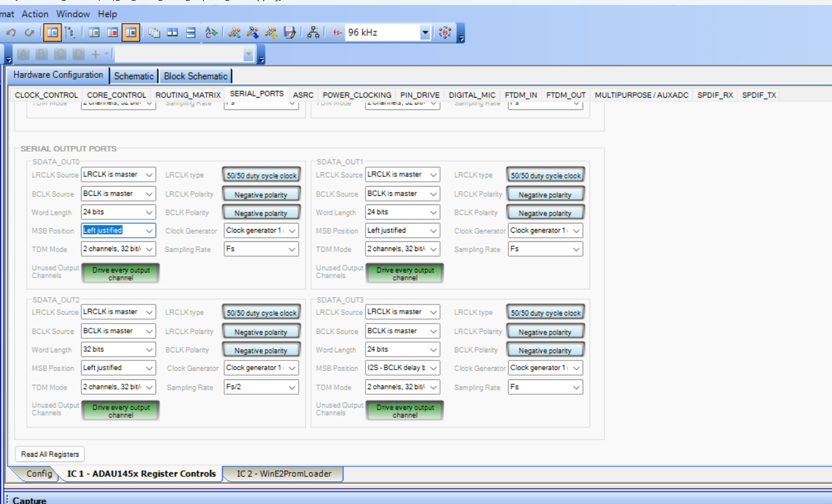This screenshot has height=504, width=832.
Task: Click the Undo arrow in the toolbar
Action: (x=12, y=33)
